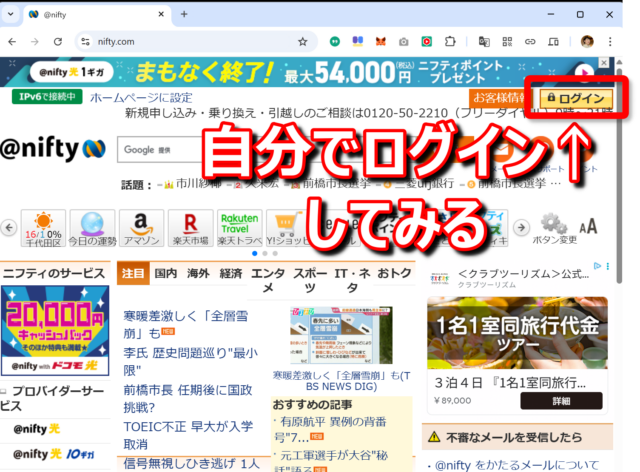Open the Amazon shortcut icon

coord(141,227)
